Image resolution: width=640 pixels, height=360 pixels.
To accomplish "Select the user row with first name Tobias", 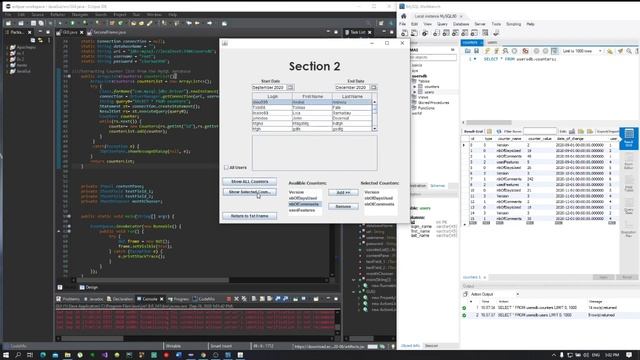I will [x=312, y=107].
